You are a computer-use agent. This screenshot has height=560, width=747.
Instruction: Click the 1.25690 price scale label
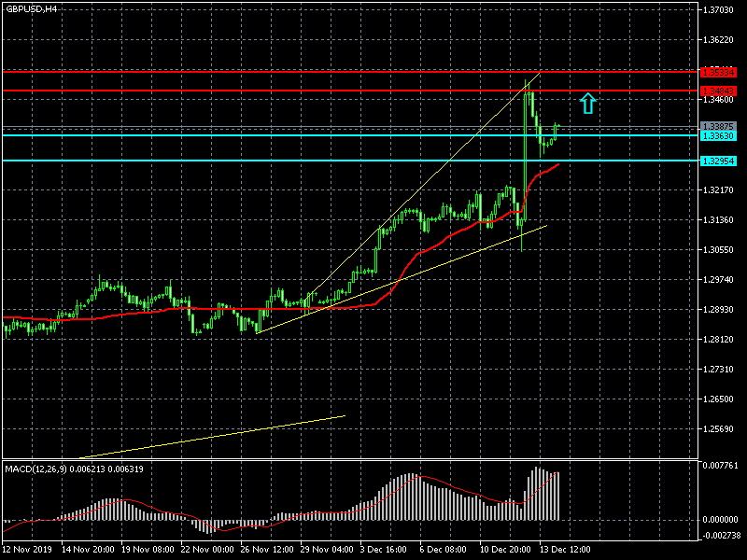click(x=718, y=429)
